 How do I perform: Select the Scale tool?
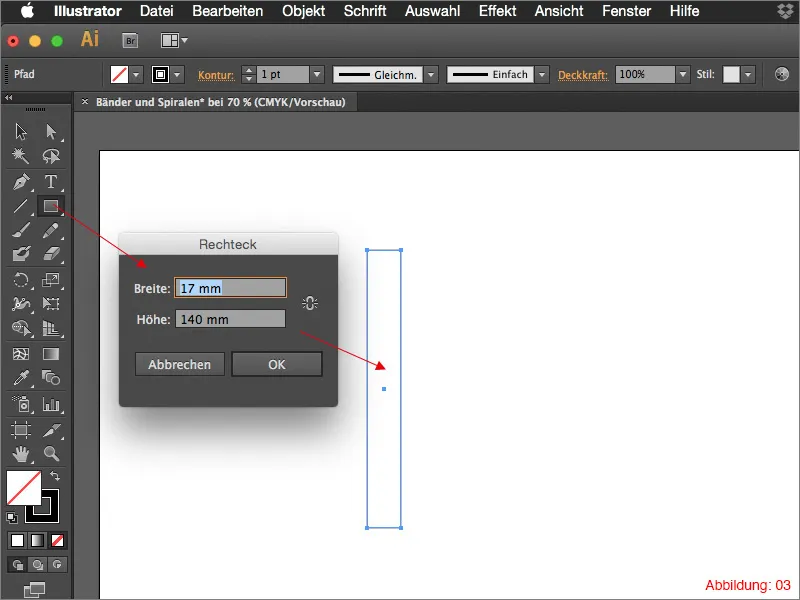[51, 280]
